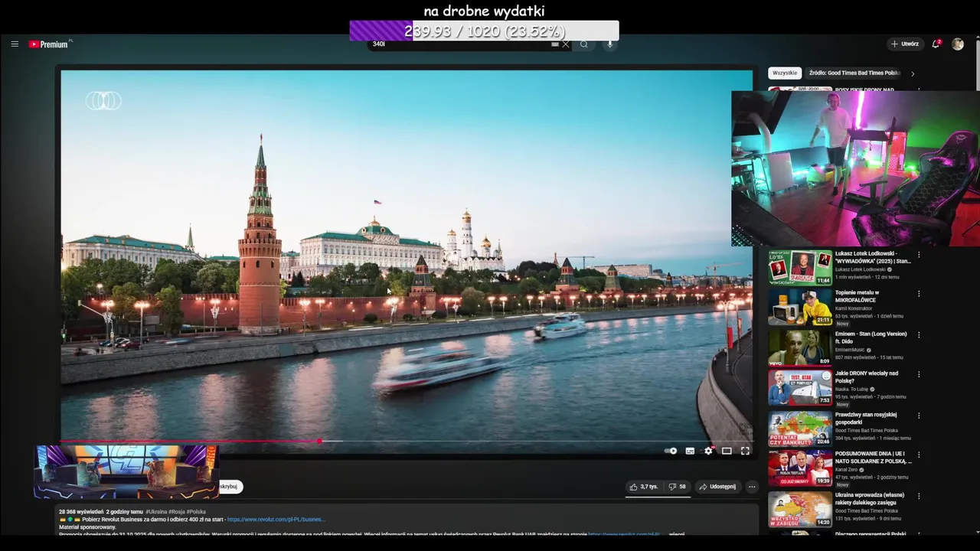
Task: Click the Udostępnij share button
Action: (717, 487)
